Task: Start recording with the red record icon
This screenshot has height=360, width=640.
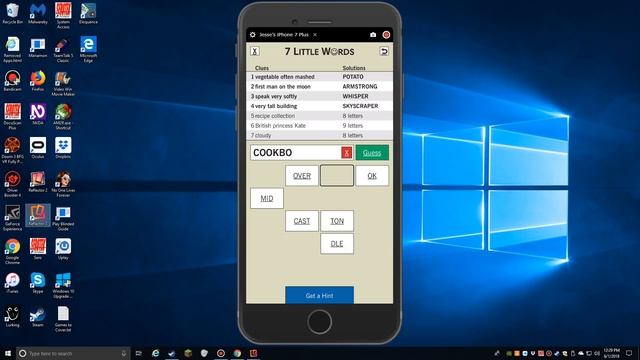Action: tap(386, 35)
